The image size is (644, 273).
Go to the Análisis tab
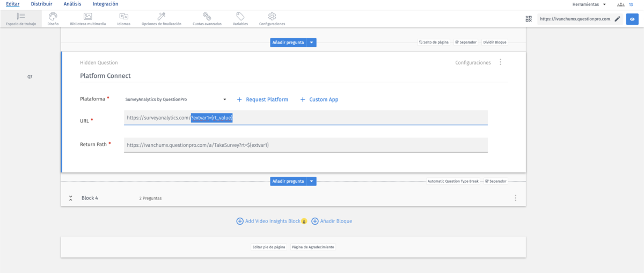click(72, 4)
